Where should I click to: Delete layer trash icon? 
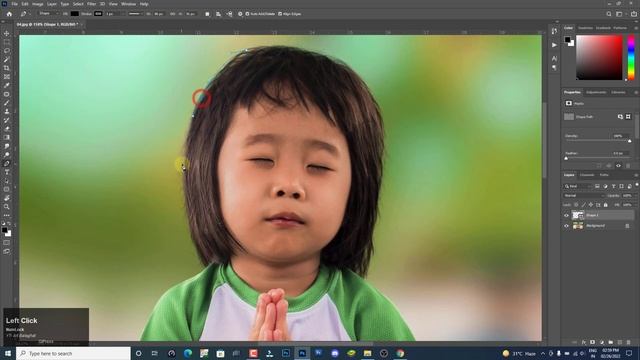(x=629, y=342)
